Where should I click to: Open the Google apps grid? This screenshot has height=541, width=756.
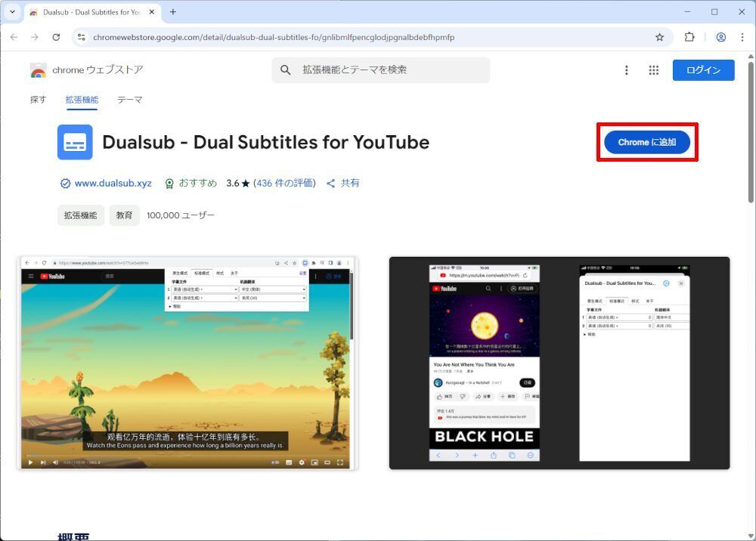click(x=653, y=70)
